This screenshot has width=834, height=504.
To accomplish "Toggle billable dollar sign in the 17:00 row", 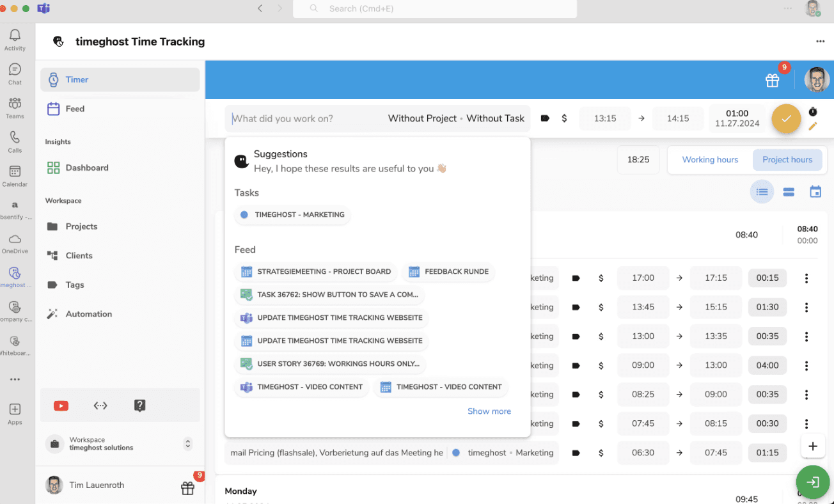I will point(601,278).
